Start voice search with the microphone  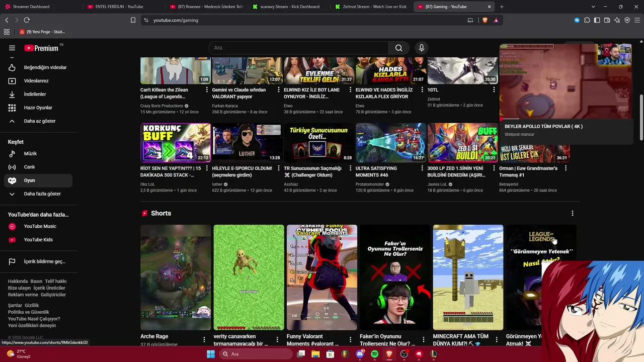point(422,48)
